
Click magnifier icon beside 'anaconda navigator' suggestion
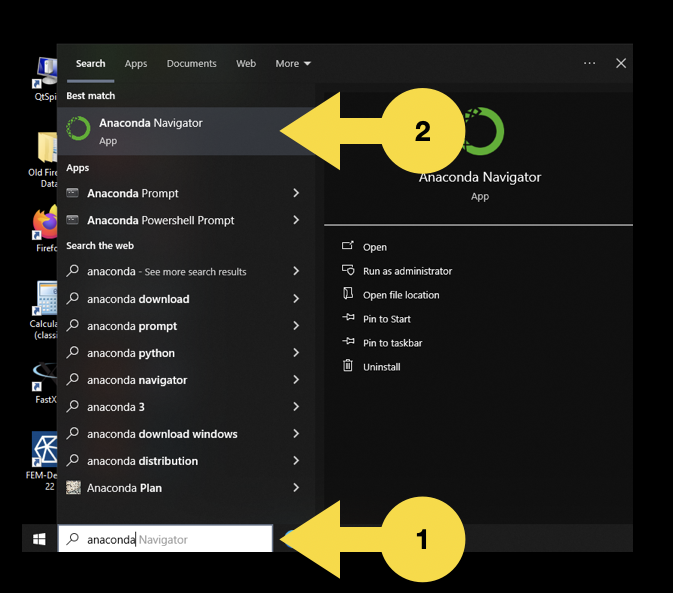tap(73, 379)
